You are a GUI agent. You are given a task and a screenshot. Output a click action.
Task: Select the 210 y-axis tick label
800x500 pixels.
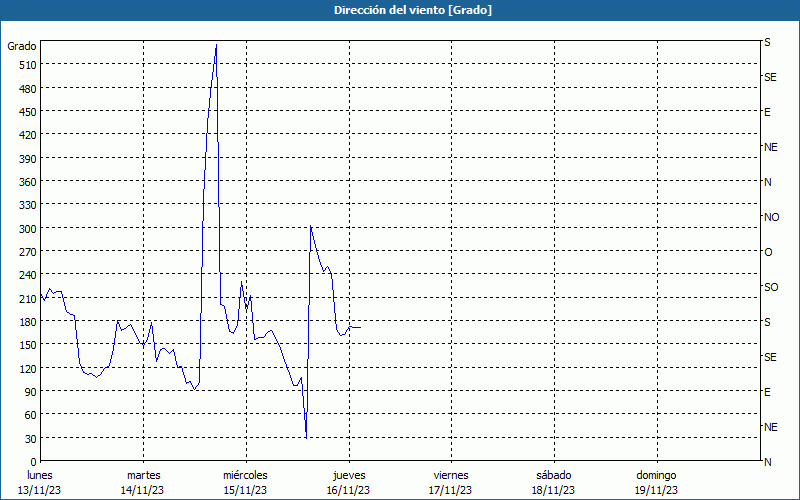[28, 299]
